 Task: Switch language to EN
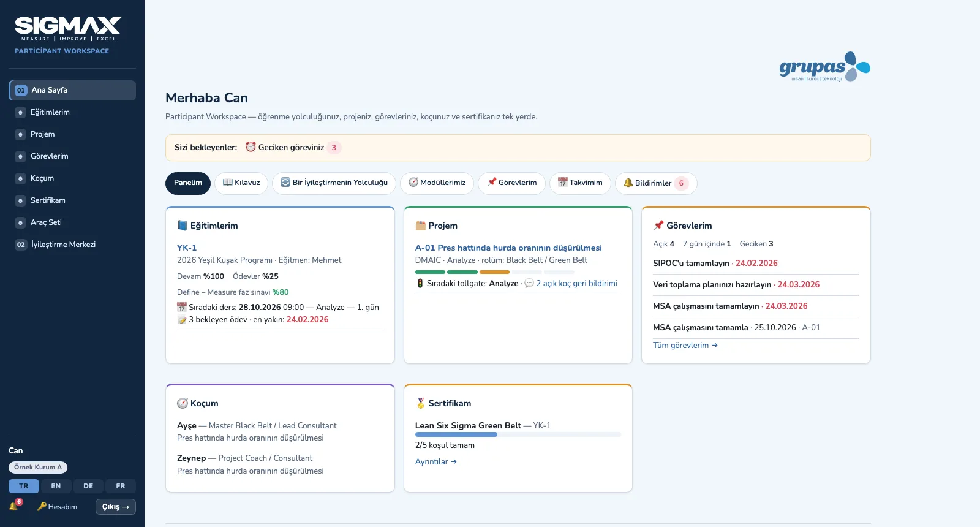[x=56, y=487]
